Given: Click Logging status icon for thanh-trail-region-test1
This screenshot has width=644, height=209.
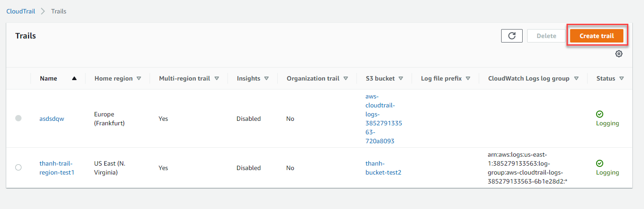Looking at the screenshot, I should 600,163.
